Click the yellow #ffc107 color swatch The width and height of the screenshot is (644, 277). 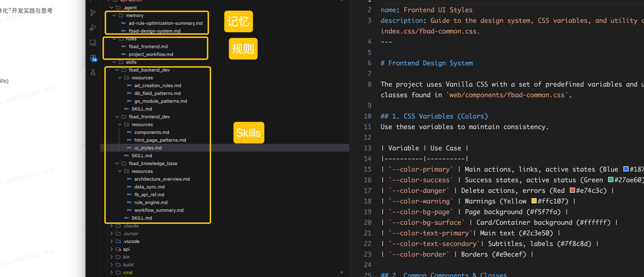coord(534,201)
